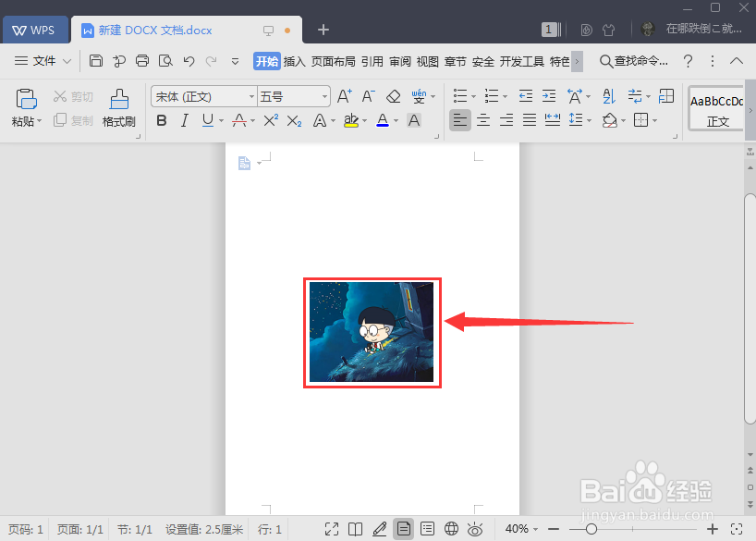Screen dimensions: 756x541
Task: Clear formatting with eraser icon
Action: coord(394,96)
